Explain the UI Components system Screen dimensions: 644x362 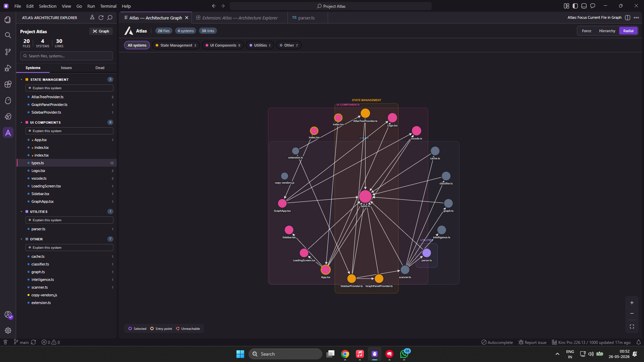pos(69,131)
